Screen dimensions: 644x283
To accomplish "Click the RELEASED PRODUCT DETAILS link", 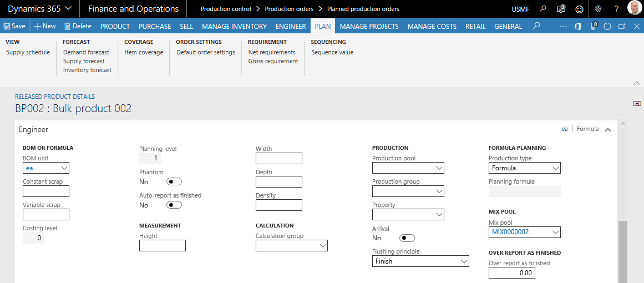I will click(55, 97).
